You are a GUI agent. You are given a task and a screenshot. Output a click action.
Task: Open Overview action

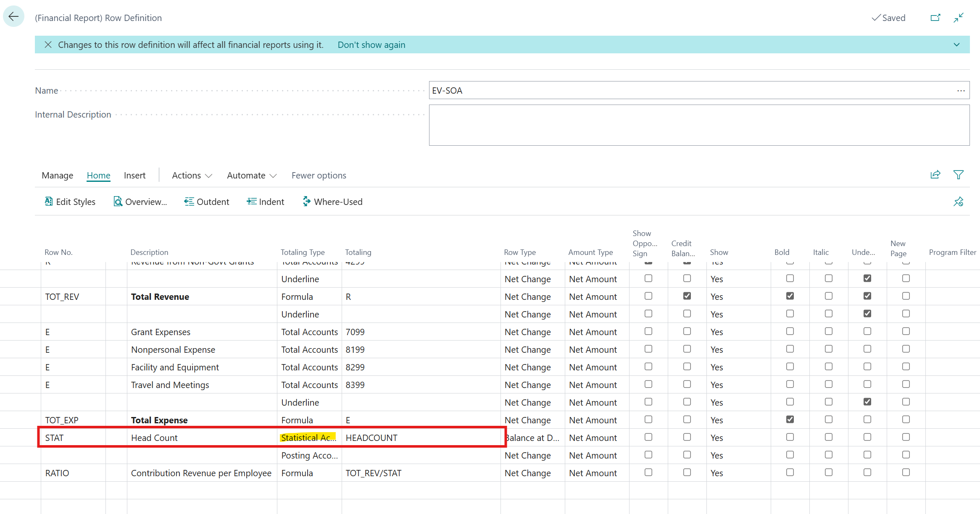click(x=140, y=202)
